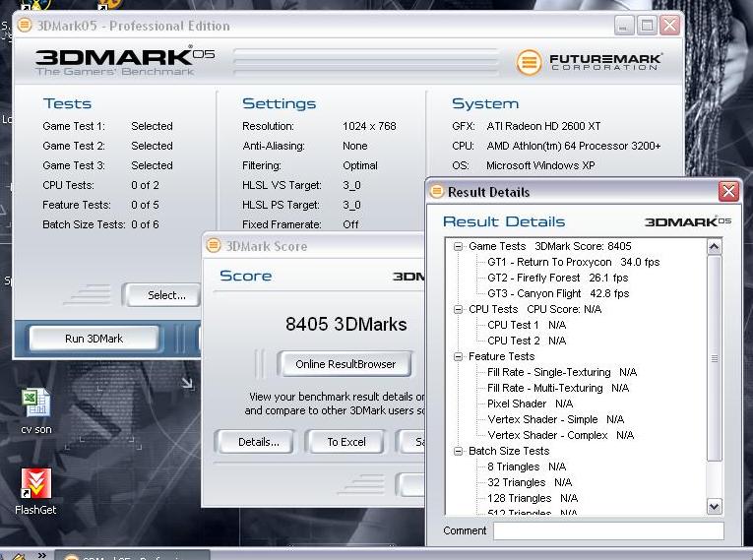The width and height of the screenshot is (753, 560).
Task: Click the Comment input field
Action: click(x=608, y=530)
